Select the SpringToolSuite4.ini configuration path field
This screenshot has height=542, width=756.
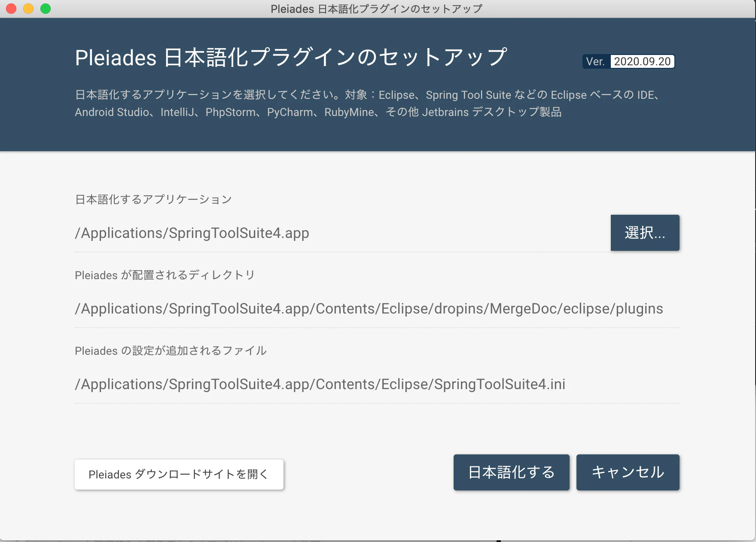(x=320, y=384)
